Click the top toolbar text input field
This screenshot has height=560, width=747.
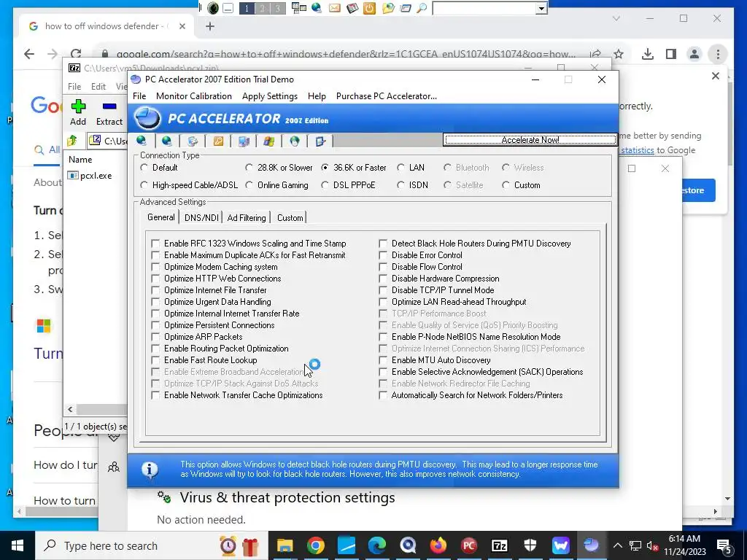(484, 9)
